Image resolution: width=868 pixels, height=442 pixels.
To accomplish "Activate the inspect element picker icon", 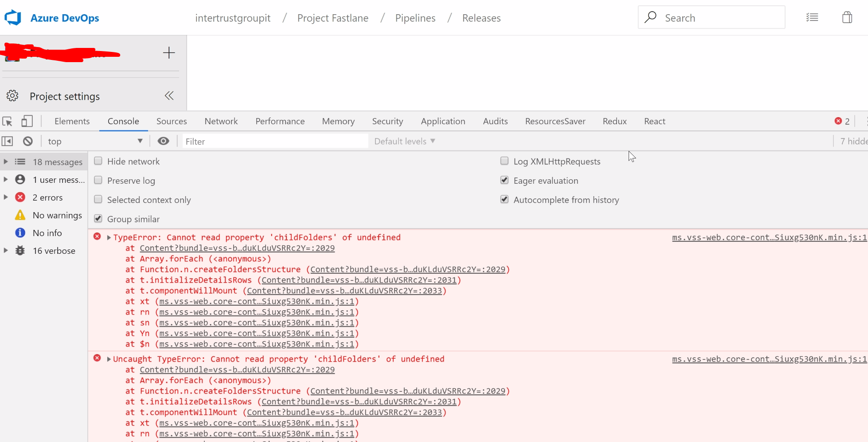I will (x=8, y=121).
